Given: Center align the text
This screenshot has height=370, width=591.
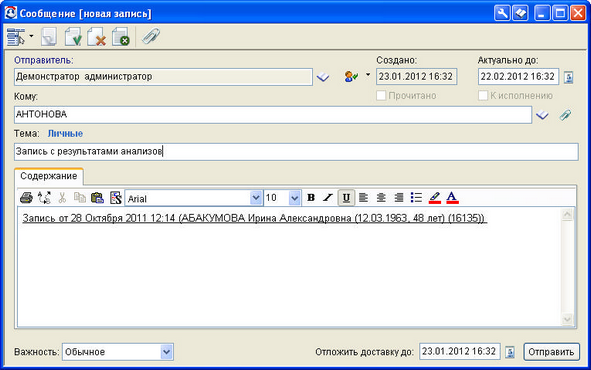Looking at the screenshot, I should 381,197.
